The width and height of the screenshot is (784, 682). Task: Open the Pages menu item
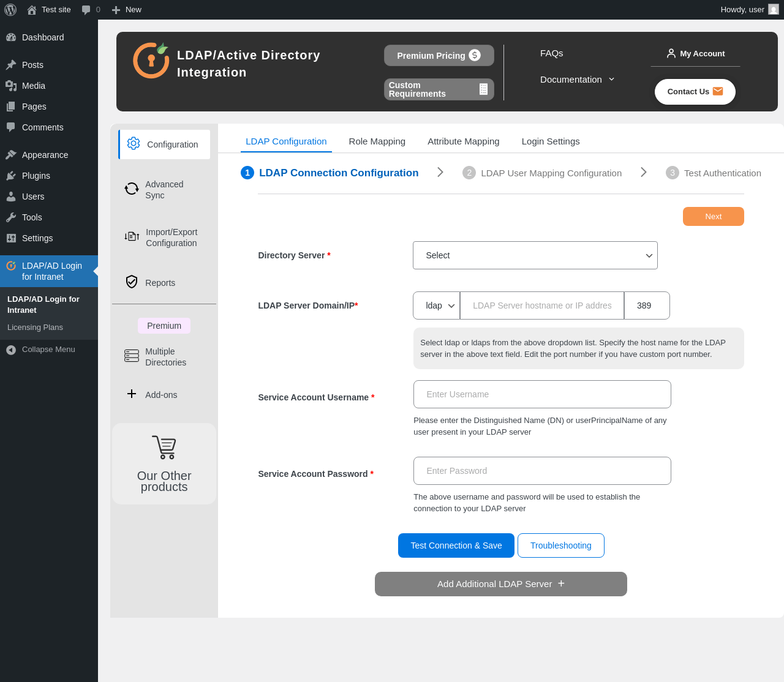coord(49,107)
